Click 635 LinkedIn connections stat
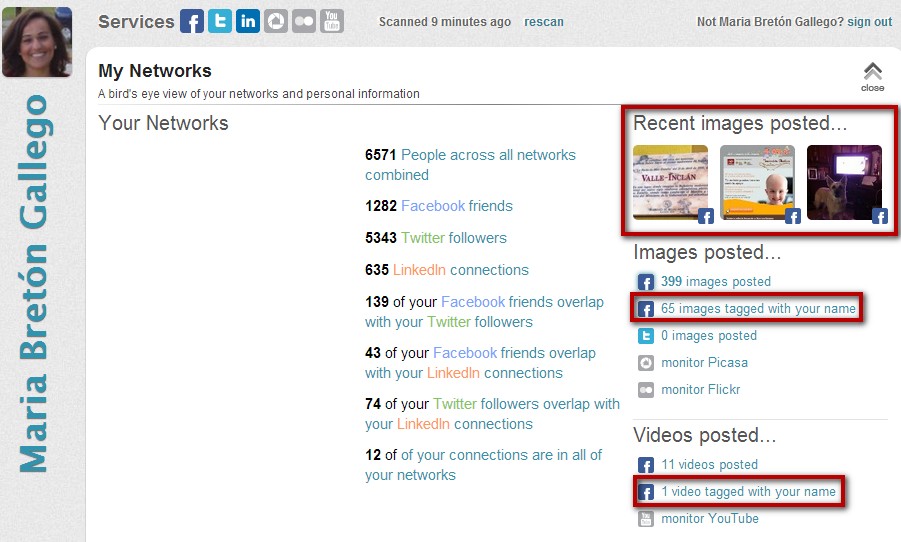 tap(446, 270)
